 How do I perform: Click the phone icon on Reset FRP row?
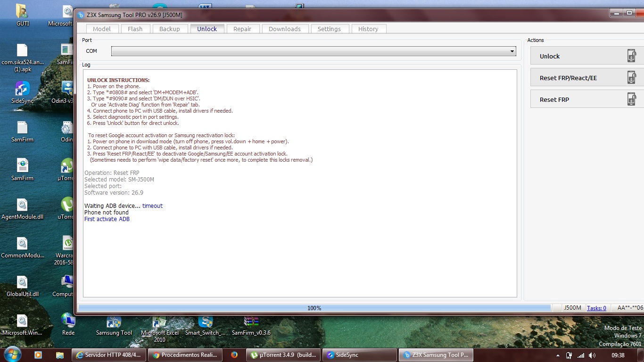[x=631, y=99]
